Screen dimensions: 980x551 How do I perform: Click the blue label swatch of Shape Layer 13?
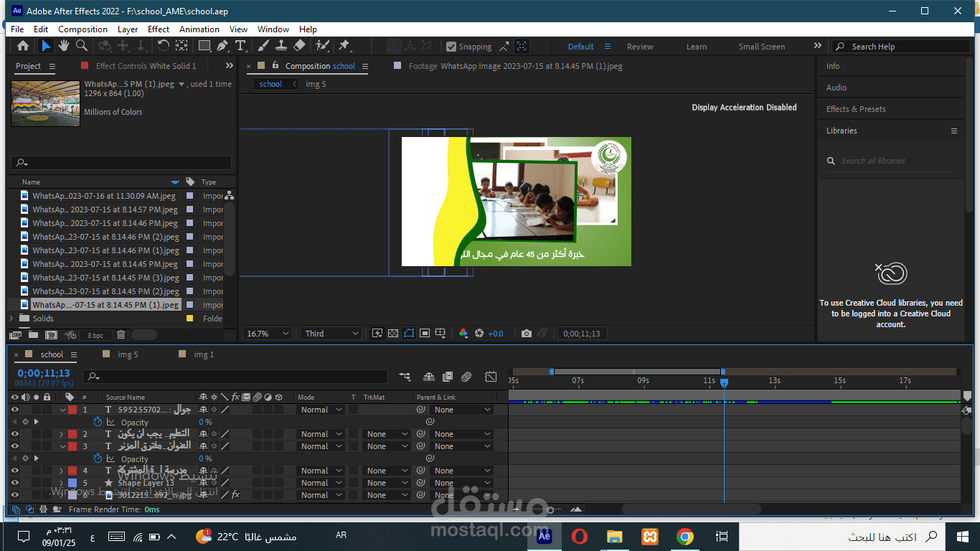pyautogui.click(x=72, y=483)
